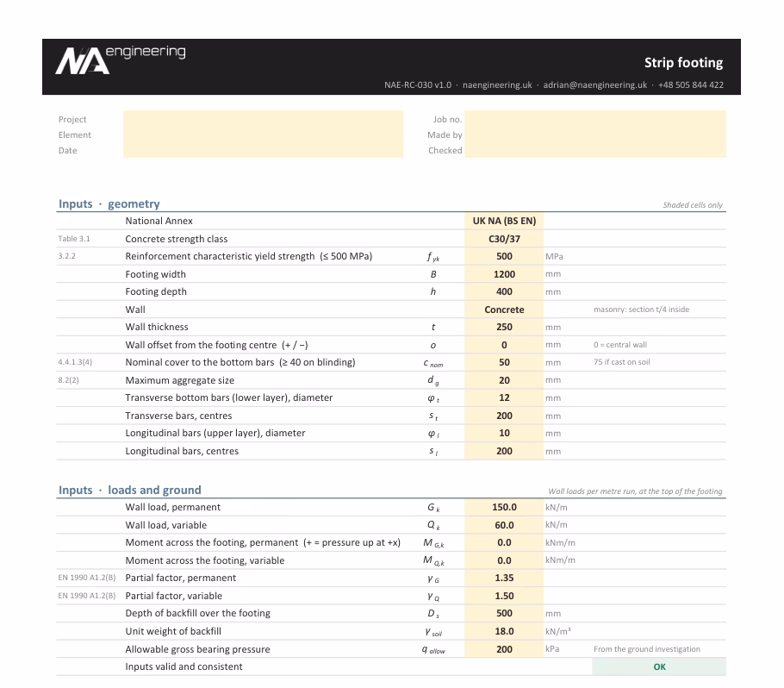
Task: Click the 'Inputs · geometry' section heading
Action: [109, 203]
